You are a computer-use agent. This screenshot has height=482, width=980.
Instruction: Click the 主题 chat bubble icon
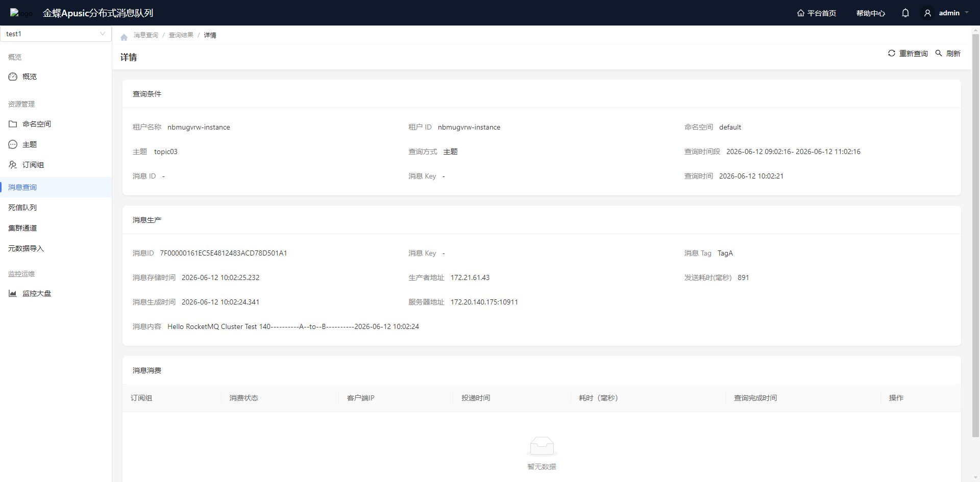[x=13, y=144]
